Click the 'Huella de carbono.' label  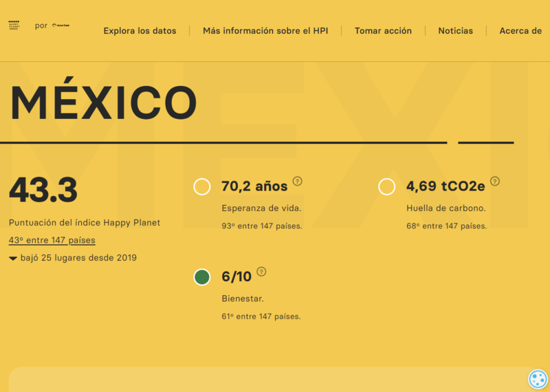[x=446, y=208]
